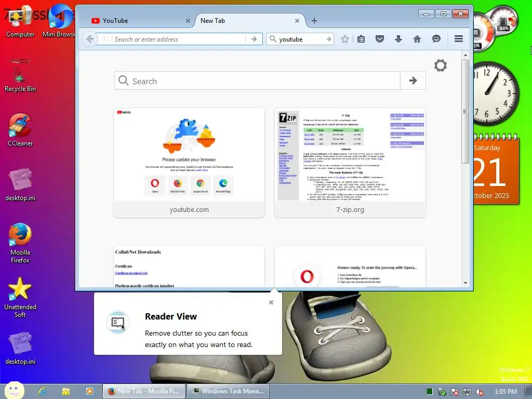The height and width of the screenshot is (399, 532).
Task: Show bookmarks list icon in toolbar
Action: coord(362,39)
